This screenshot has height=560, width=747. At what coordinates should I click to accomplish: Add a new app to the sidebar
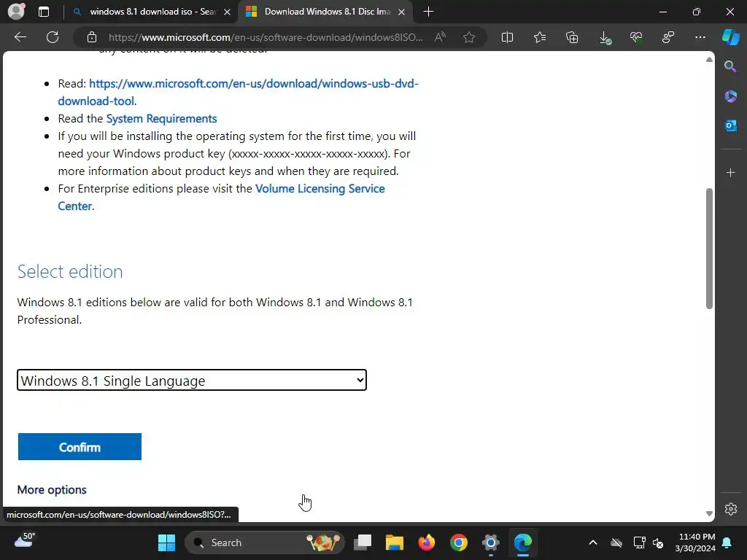[x=730, y=172]
